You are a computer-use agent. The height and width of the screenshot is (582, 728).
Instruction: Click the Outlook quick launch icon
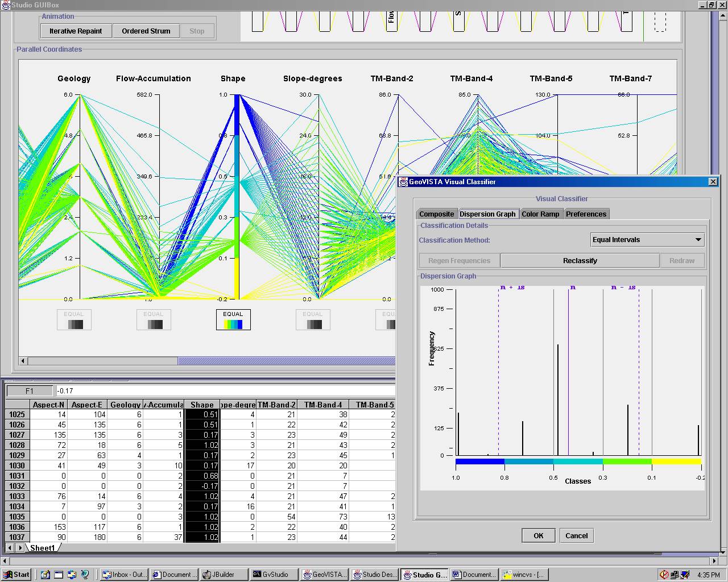72,575
